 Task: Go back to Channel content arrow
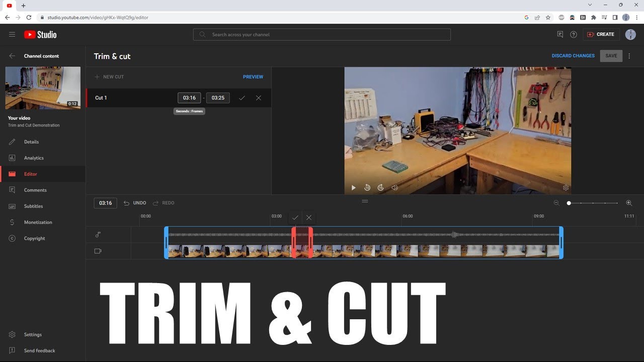coord(12,56)
